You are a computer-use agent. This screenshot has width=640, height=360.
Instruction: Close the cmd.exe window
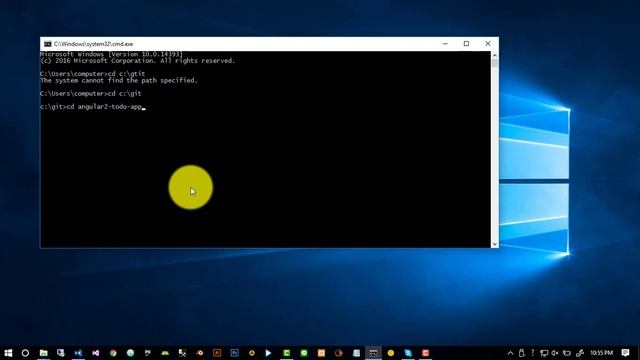click(488, 44)
